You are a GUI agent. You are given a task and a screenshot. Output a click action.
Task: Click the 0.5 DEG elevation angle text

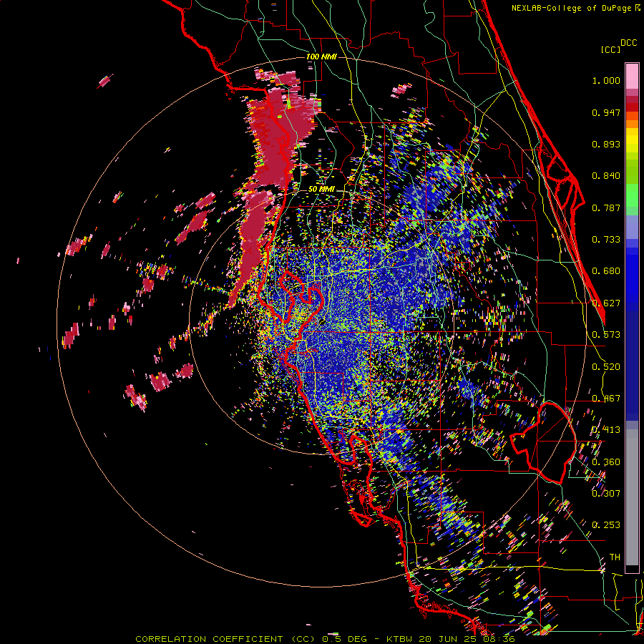click(x=344, y=639)
